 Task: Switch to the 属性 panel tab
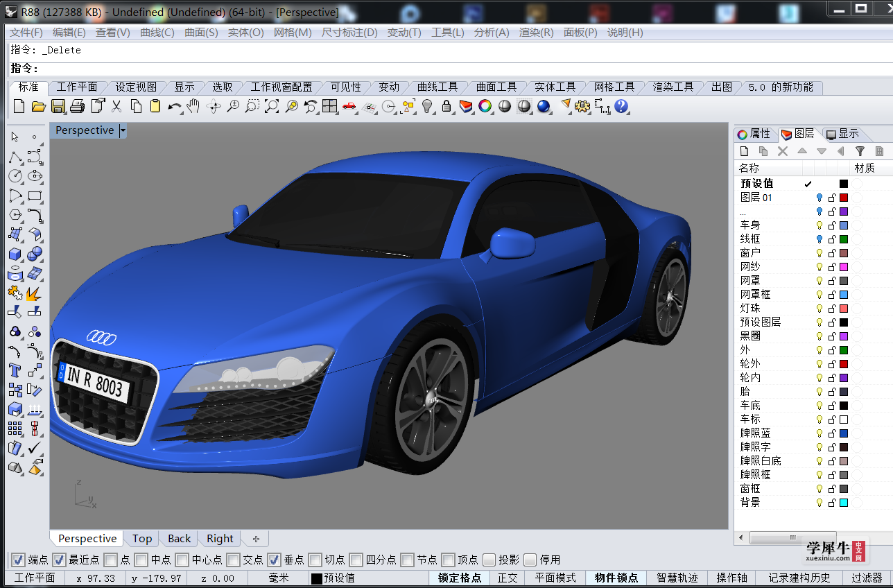[x=754, y=134]
